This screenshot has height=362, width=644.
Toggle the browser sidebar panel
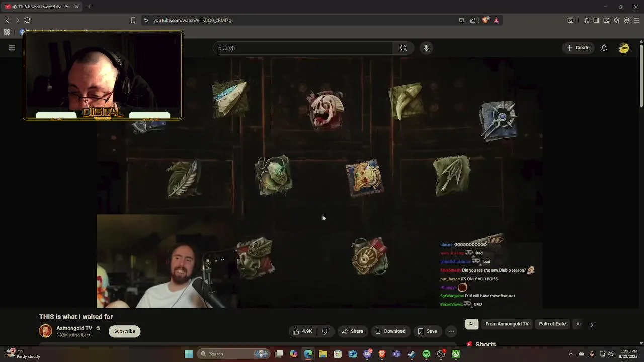pos(596,20)
